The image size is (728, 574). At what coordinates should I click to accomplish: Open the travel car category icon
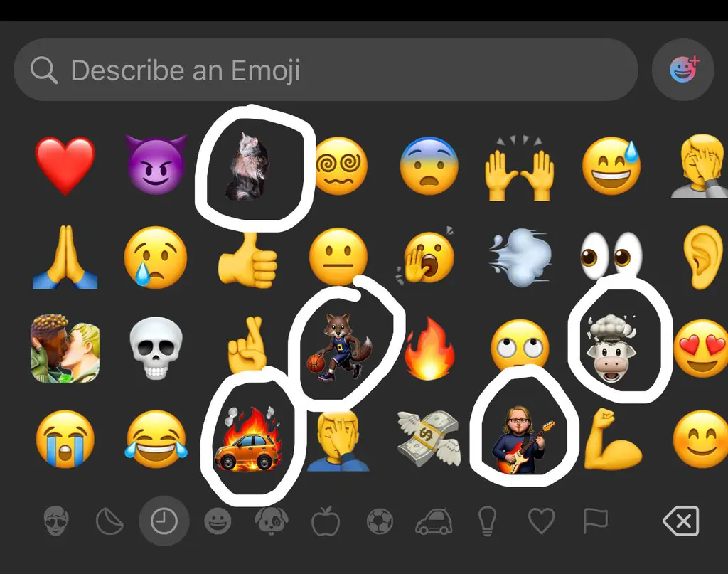pyautogui.click(x=434, y=521)
